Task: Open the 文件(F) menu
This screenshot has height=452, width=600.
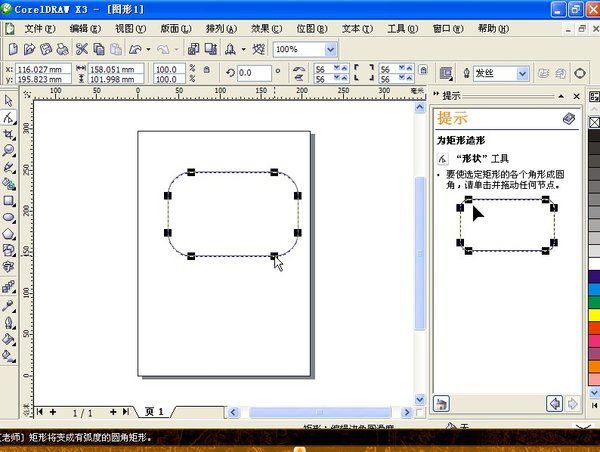Action: [40, 29]
